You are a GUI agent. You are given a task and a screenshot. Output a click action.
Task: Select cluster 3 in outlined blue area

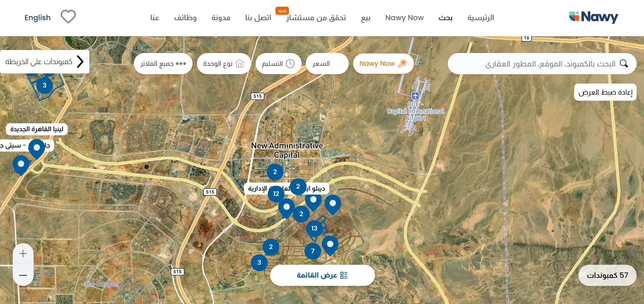coord(44,85)
